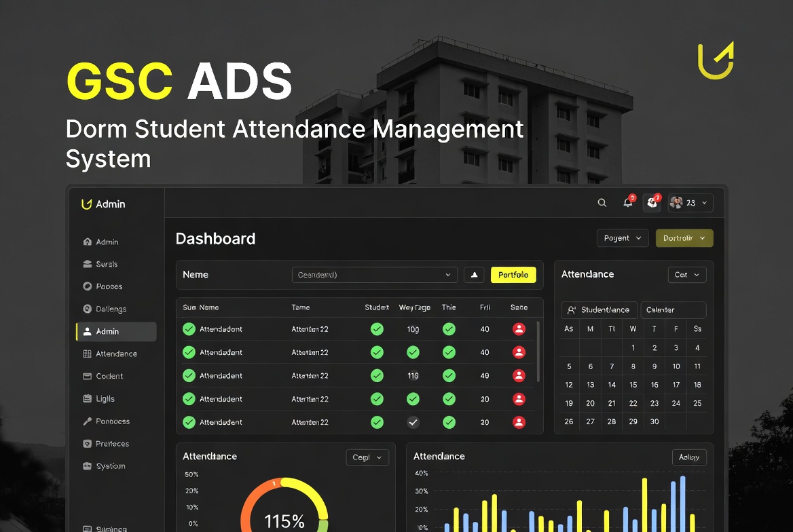The height and width of the screenshot is (532, 793).
Task: Click the red user icon in the 110 row
Action: [x=519, y=376]
